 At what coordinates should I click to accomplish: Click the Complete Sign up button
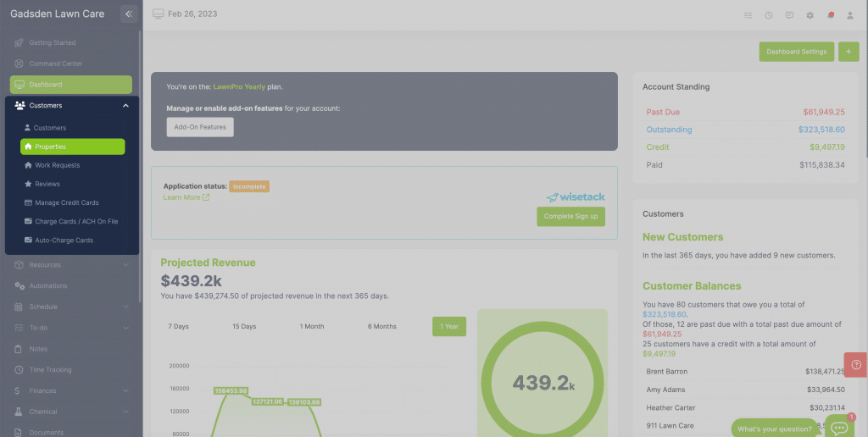coord(570,216)
